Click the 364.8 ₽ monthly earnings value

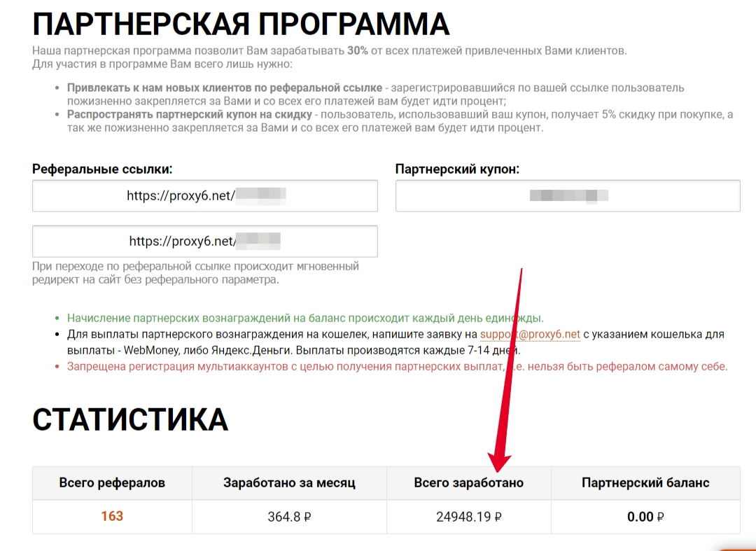point(289,517)
